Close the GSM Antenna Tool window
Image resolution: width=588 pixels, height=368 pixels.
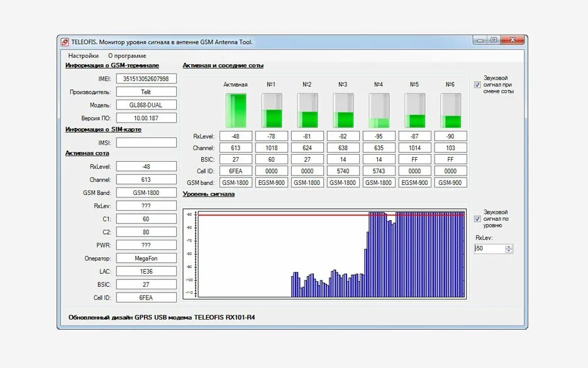click(x=513, y=40)
